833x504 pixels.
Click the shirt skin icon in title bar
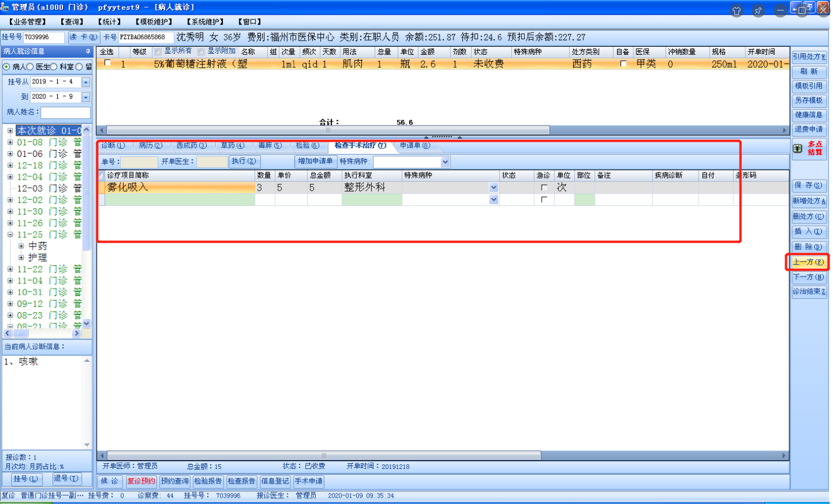(x=737, y=10)
